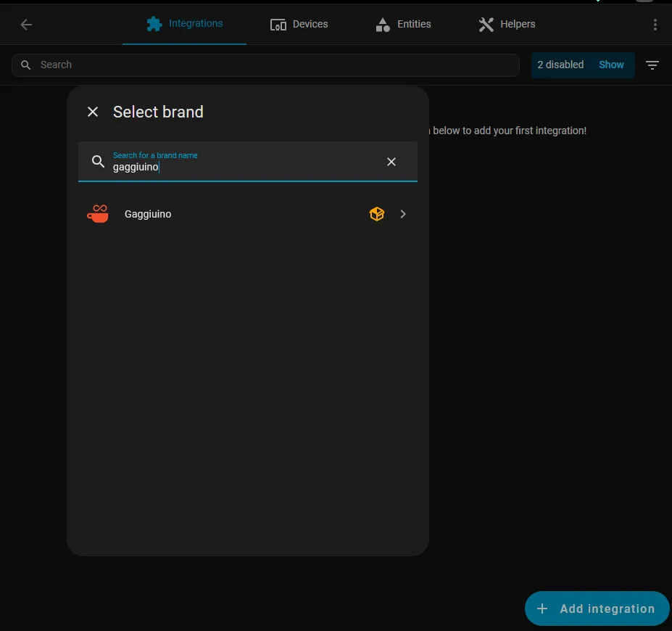Click the '2 disabled' label

(x=560, y=65)
